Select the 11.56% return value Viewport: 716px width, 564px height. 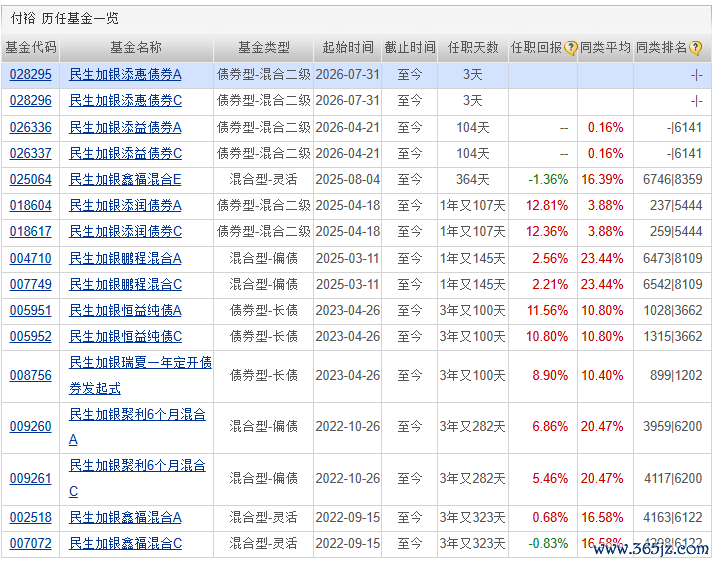click(x=548, y=311)
